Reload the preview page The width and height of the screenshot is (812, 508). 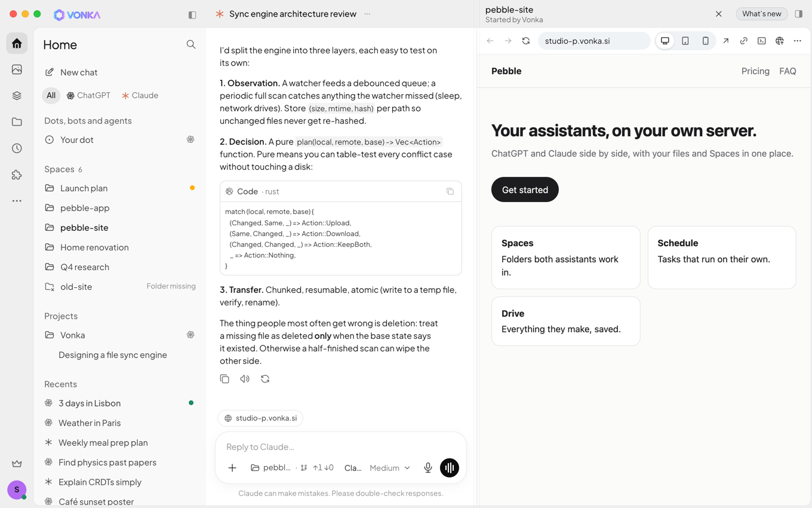(x=526, y=41)
